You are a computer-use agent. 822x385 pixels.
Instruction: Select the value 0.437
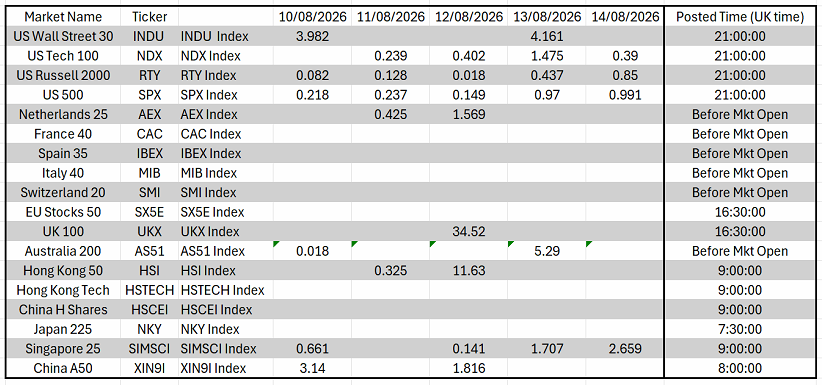coord(547,76)
